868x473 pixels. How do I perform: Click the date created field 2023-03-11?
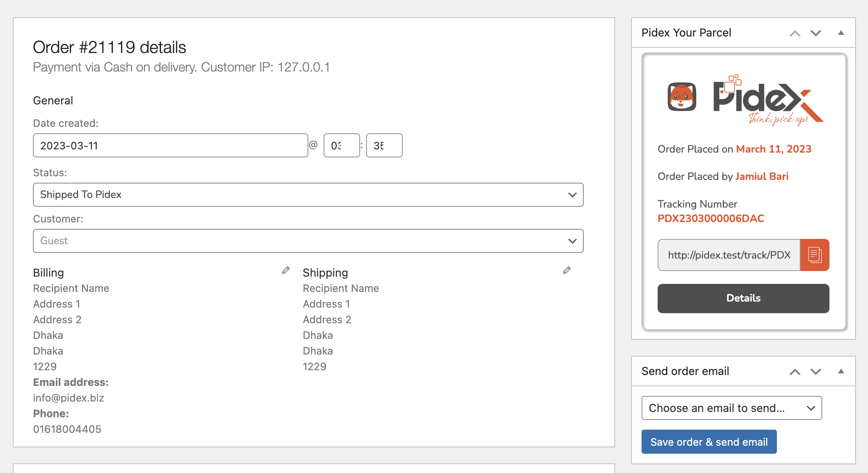(x=170, y=145)
